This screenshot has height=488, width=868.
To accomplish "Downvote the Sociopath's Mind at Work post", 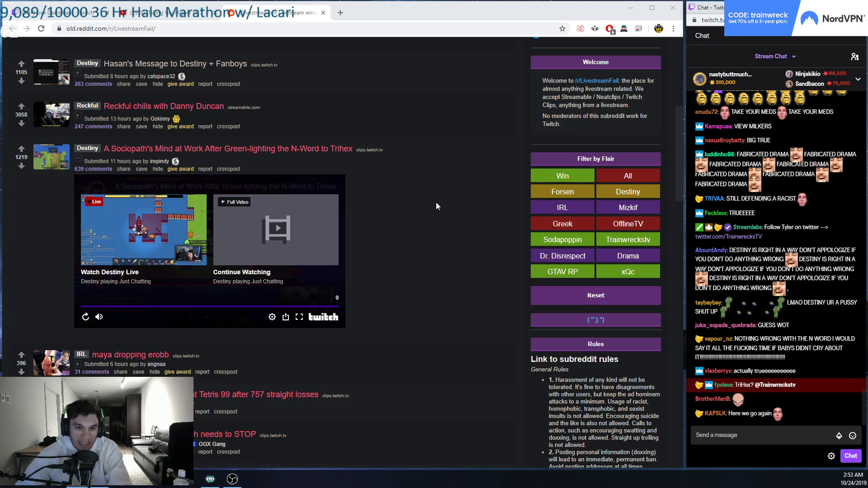I will (21, 166).
